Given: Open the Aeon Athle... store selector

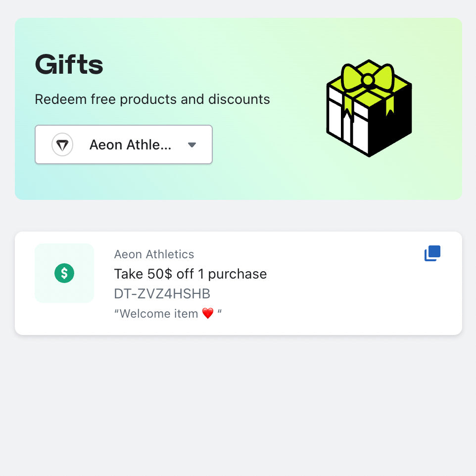Looking at the screenshot, I should coord(124,144).
